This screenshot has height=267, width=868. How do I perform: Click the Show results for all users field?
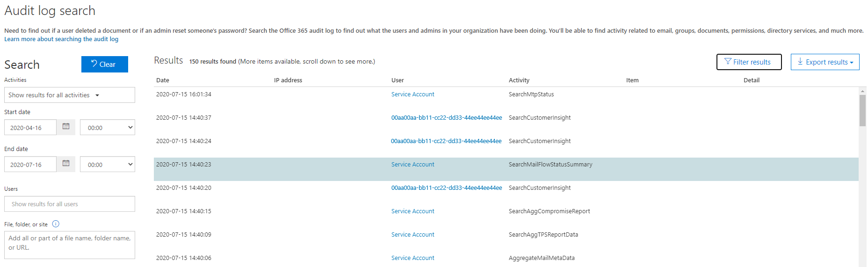tap(69, 204)
